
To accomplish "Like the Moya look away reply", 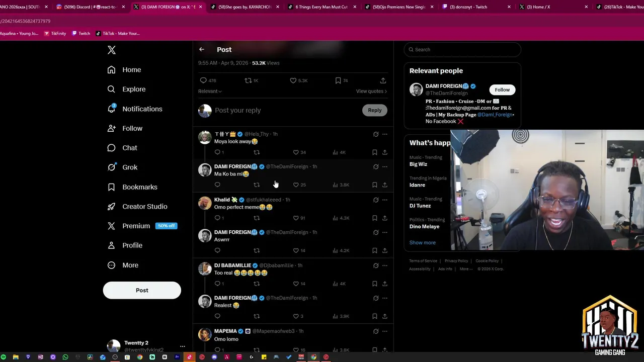I will tap(296, 152).
